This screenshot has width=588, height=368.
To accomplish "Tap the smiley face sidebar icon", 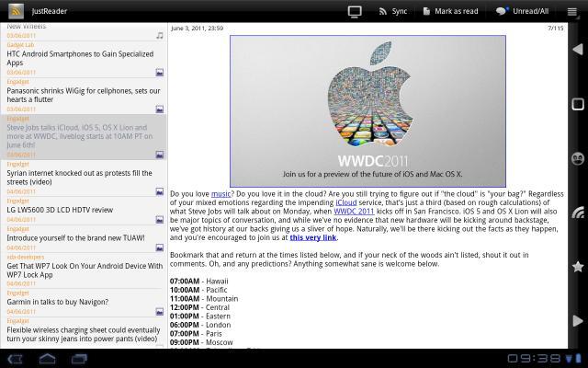I will point(578,159).
